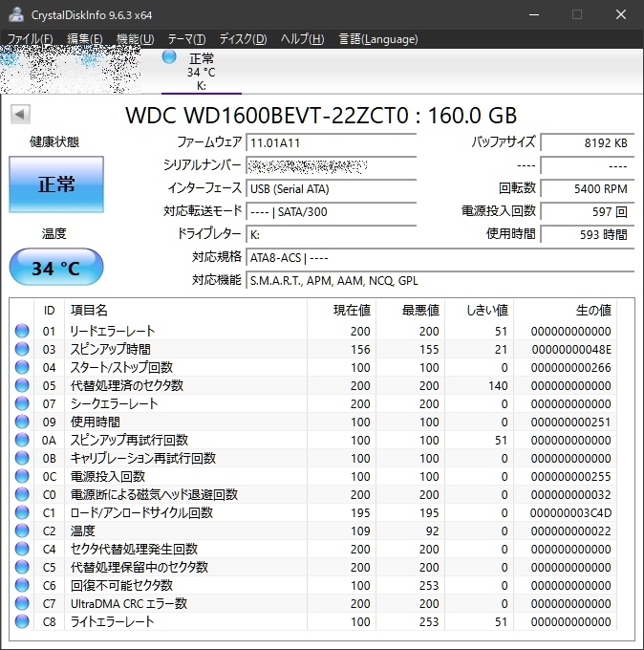Click the serial number field

point(332,165)
